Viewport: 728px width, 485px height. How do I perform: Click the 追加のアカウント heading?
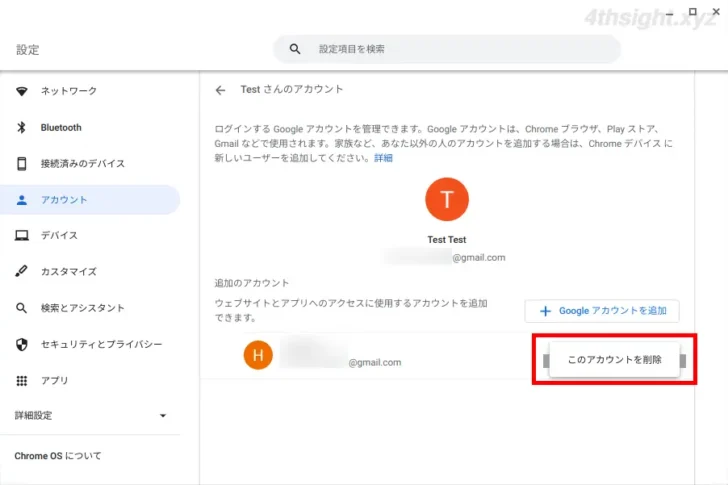[252, 283]
